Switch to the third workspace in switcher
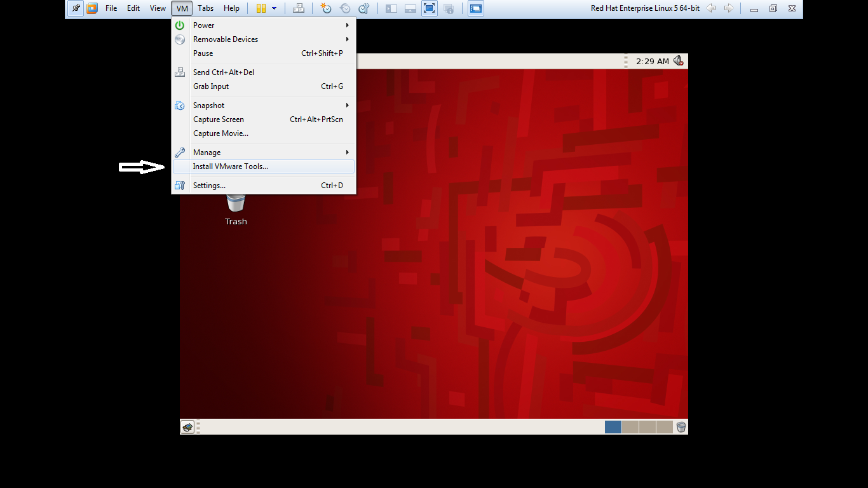868x488 pixels. (647, 427)
